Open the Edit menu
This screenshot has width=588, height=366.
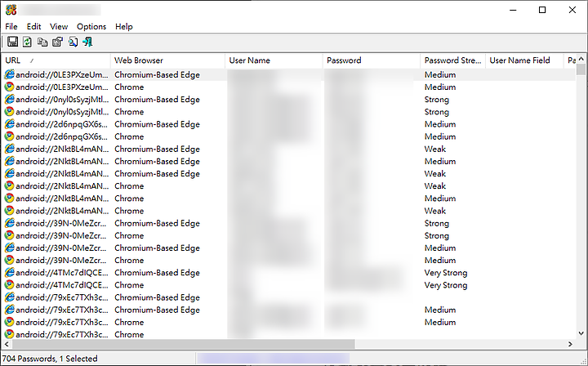tap(33, 27)
